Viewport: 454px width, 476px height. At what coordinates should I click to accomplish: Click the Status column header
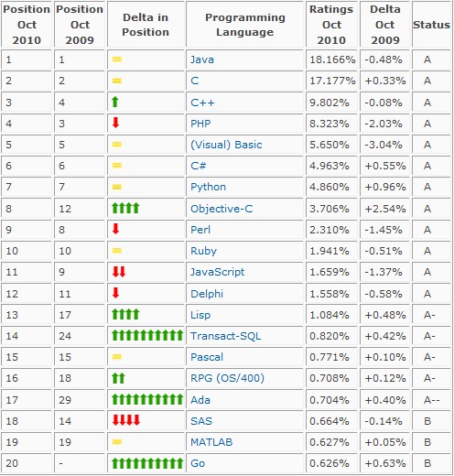(x=431, y=25)
